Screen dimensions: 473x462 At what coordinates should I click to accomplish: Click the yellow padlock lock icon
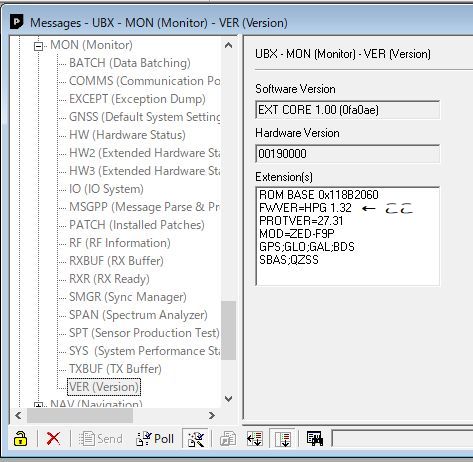[20, 439]
